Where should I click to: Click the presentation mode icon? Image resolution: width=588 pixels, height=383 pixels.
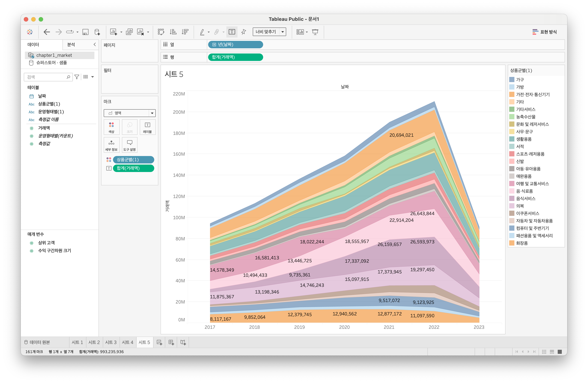315,32
